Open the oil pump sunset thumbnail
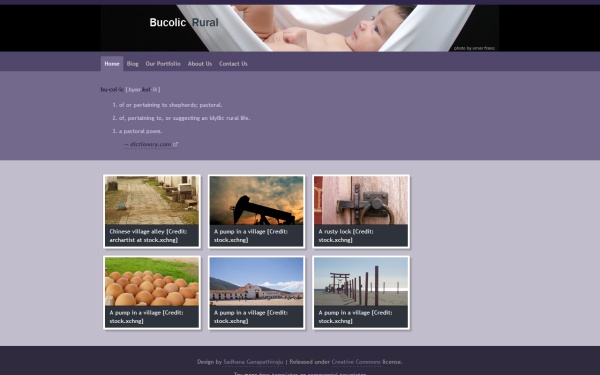 (256, 200)
